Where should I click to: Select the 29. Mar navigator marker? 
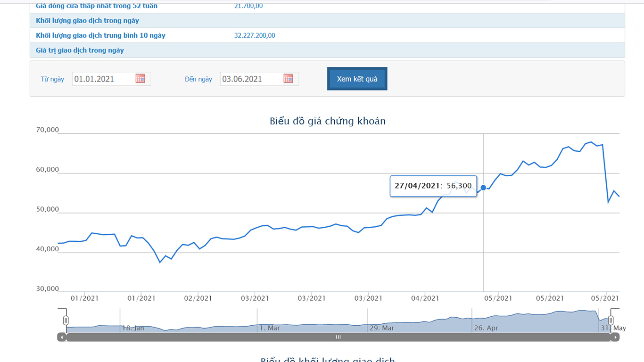click(x=381, y=328)
